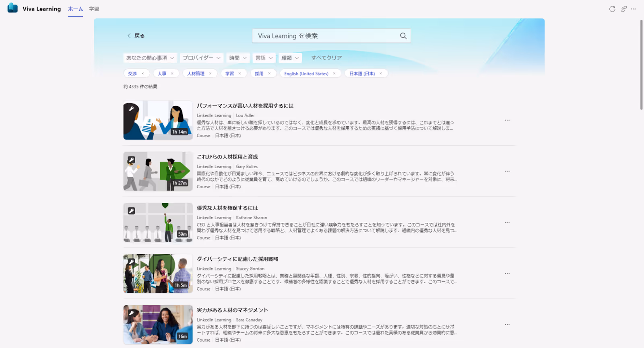This screenshot has width=644, height=348.
Task: Open more options for 実力がある人材のマネジメント
Action: click(x=507, y=325)
